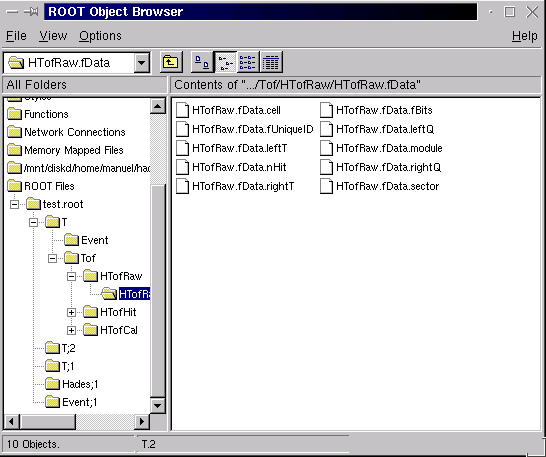Click the HTofRaw.fData.leftT leaf icon
The height and width of the screenshot is (457, 546).
182,148
